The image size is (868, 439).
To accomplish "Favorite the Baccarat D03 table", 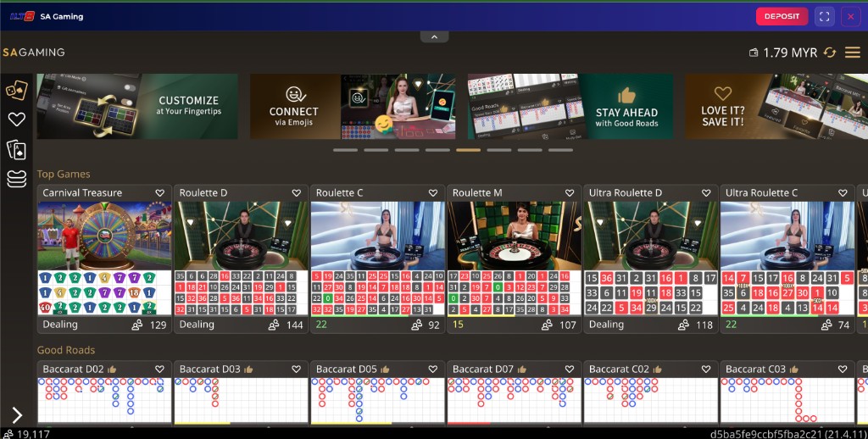I will (297, 369).
